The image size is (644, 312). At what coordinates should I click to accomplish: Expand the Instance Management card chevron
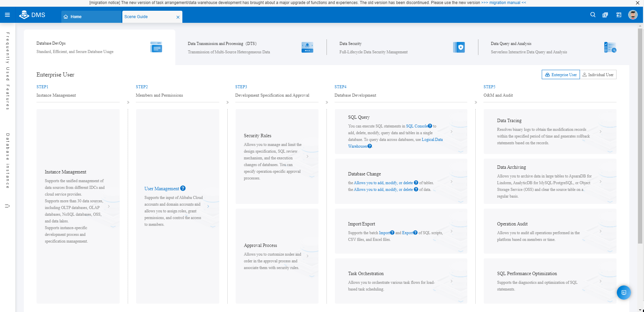coord(109,206)
